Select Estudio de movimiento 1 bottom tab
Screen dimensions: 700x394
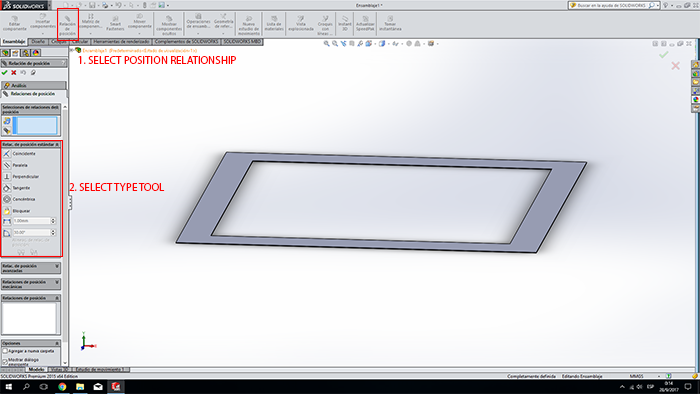pyautogui.click(x=100, y=369)
